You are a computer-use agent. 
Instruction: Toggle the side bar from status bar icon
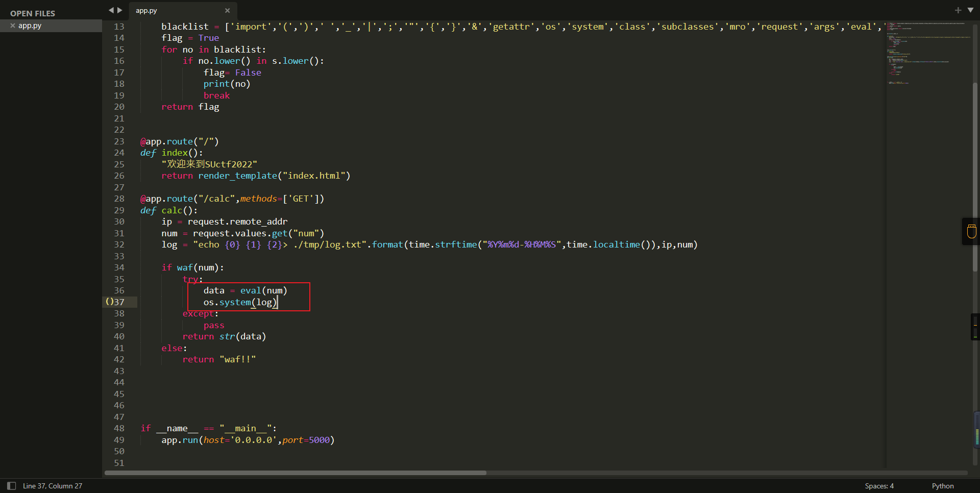(x=11, y=486)
